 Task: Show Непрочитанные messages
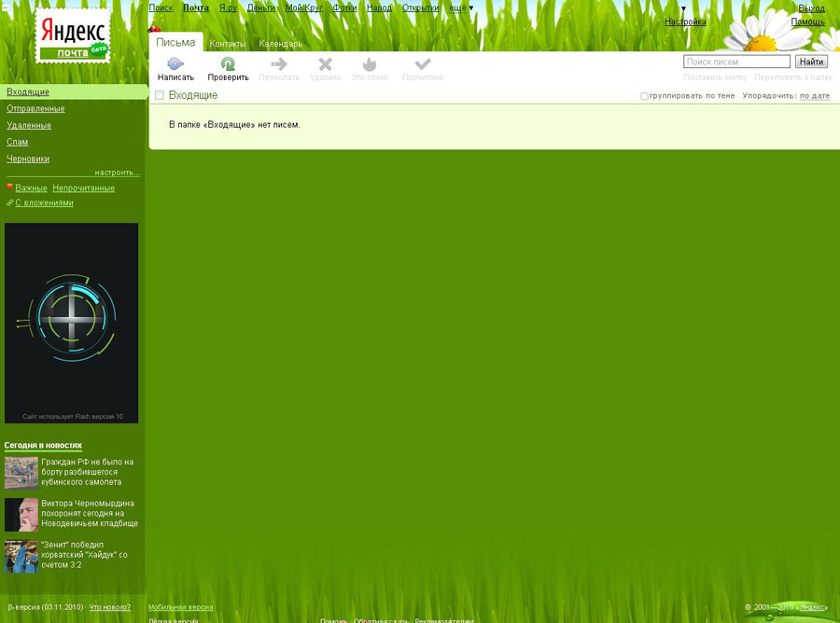coord(84,188)
